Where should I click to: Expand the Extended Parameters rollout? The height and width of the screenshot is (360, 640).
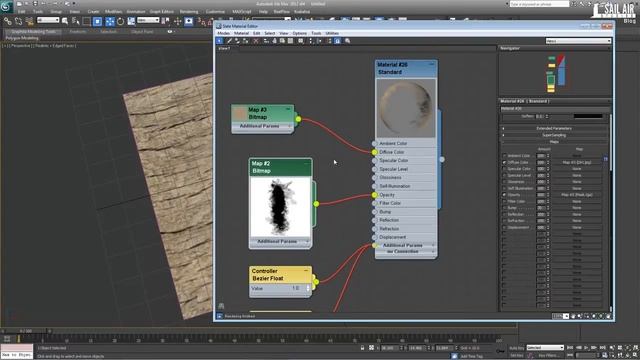pyautogui.click(x=554, y=129)
